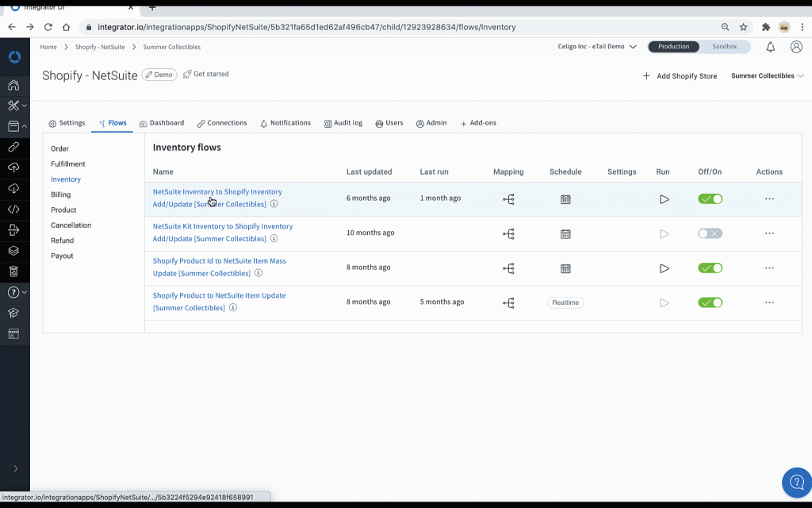Open mapping for Shopify Product to NetSuite Item Update

[x=508, y=302]
